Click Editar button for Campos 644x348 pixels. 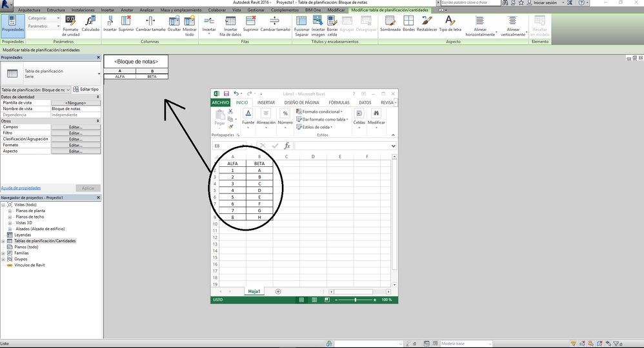click(75, 127)
